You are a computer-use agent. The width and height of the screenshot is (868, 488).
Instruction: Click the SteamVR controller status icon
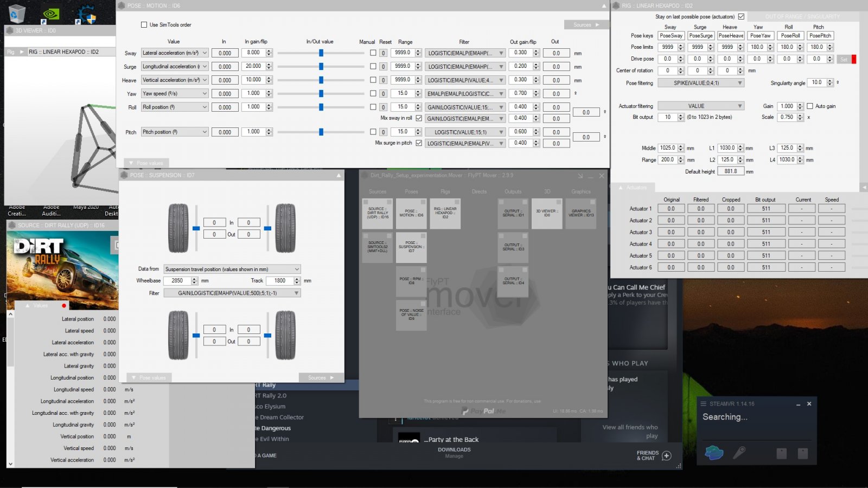coord(739,452)
